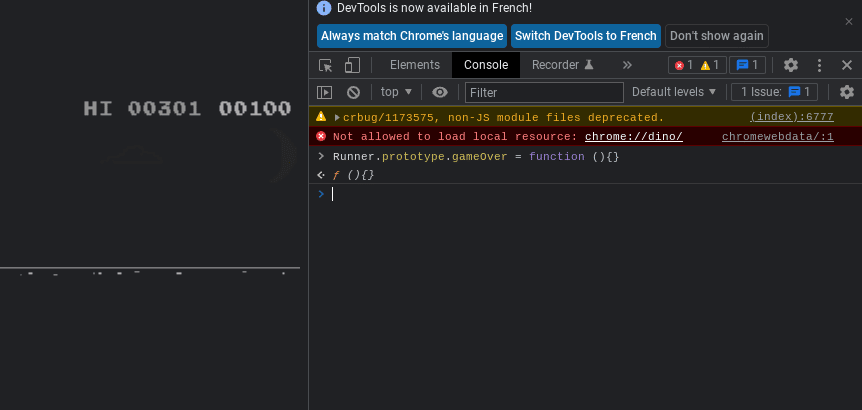
Task: Activate the inspect element picker icon
Action: 325,65
